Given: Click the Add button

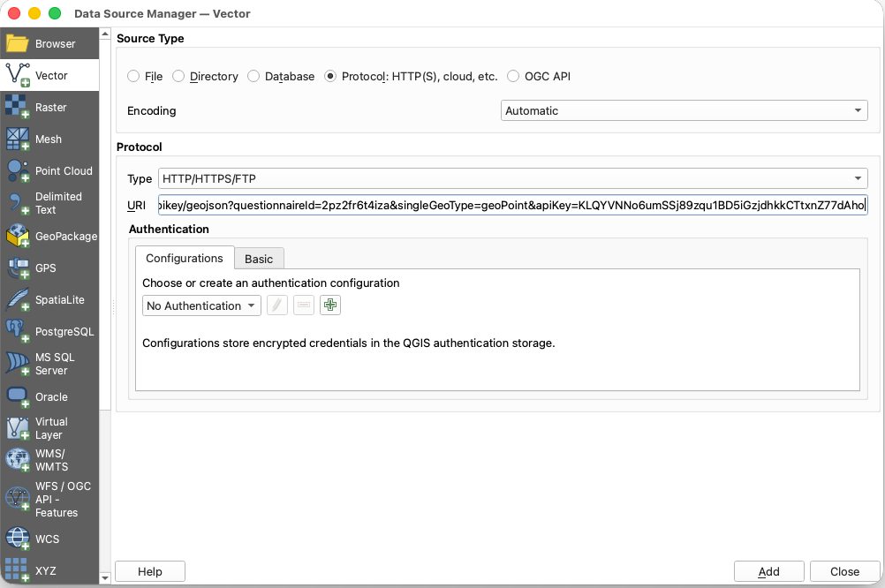Looking at the screenshot, I should 768,571.
